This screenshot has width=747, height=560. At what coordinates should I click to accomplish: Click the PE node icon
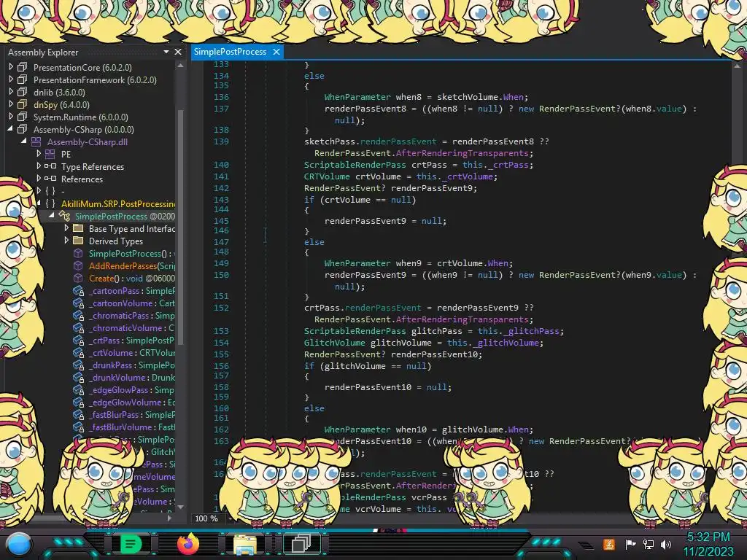pos(50,154)
